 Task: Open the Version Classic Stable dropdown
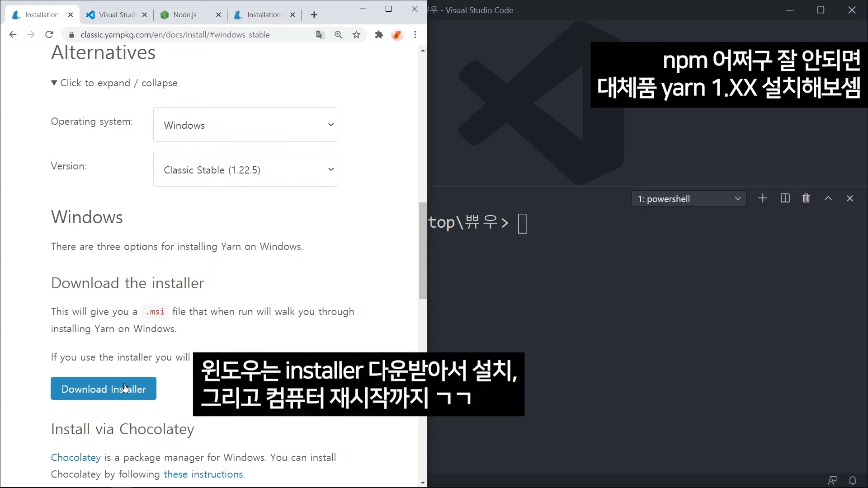pyautogui.click(x=245, y=169)
